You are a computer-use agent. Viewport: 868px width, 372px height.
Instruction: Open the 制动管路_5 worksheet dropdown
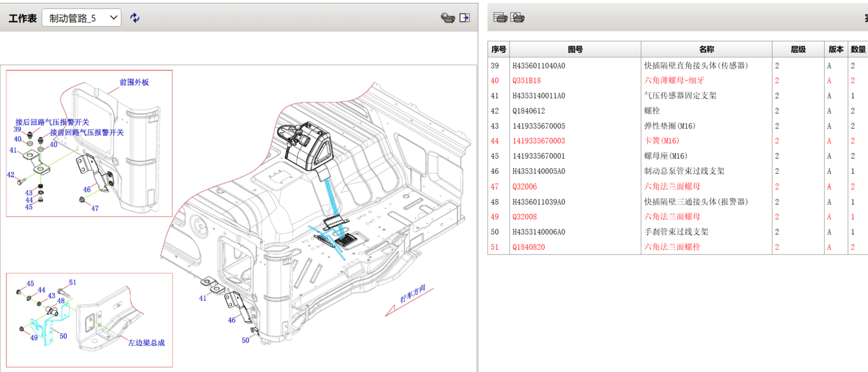click(82, 18)
